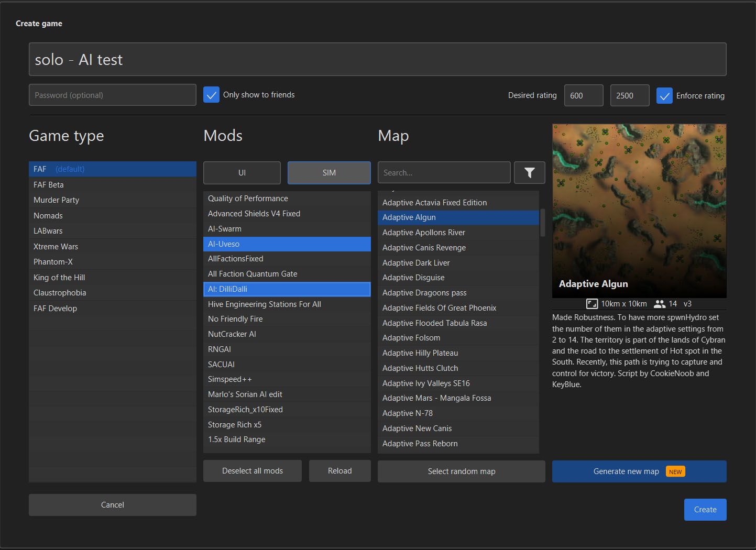
Task: Select the RNGAI mod
Action: point(287,349)
